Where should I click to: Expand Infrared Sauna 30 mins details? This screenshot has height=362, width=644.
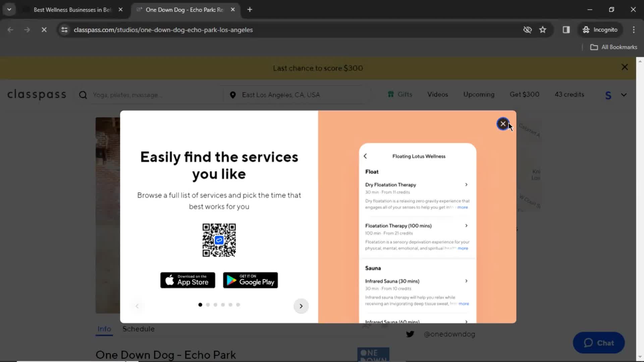coord(466,281)
